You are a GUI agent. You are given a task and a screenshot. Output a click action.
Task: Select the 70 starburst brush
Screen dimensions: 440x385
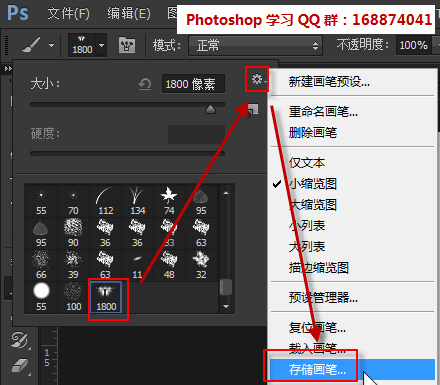pos(73,202)
